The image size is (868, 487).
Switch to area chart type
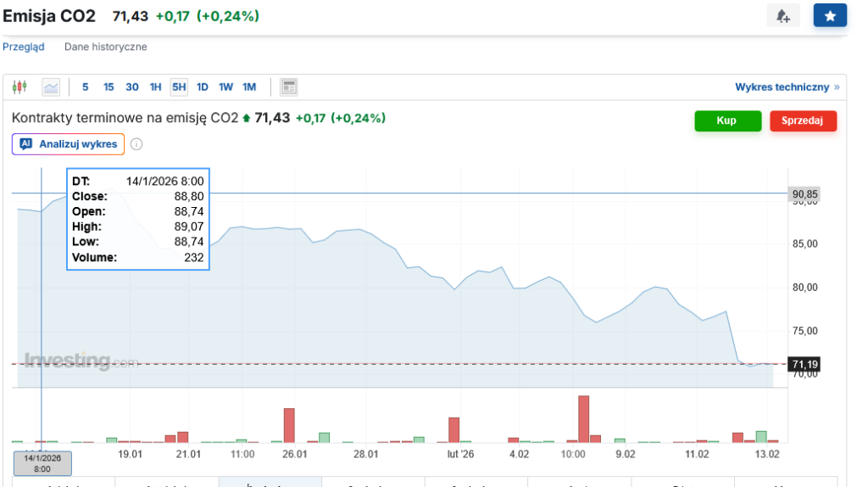51,87
